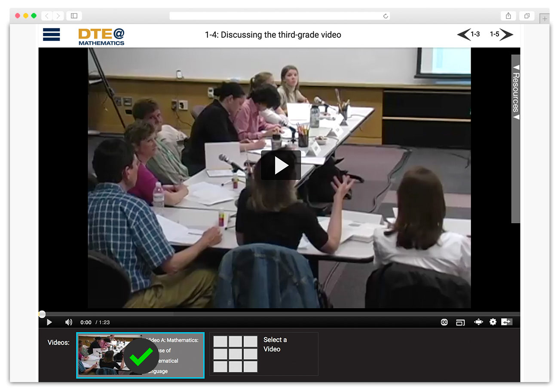The width and height of the screenshot is (557, 392).
Task: Click the browser address field
Action: (x=279, y=16)
